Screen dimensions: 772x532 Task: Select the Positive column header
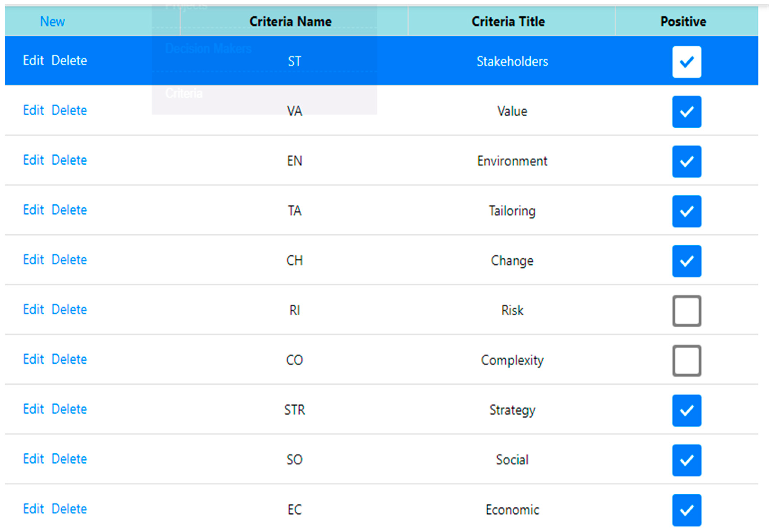(x=683, y=22)
